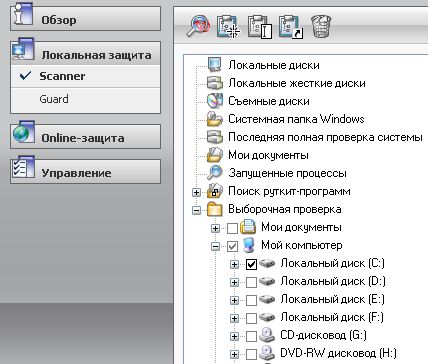Image resolution: width=428 pixels, height=364 pixels.
Task: Click the drive icon of Локальный диск (C:)
Action: 267,263
